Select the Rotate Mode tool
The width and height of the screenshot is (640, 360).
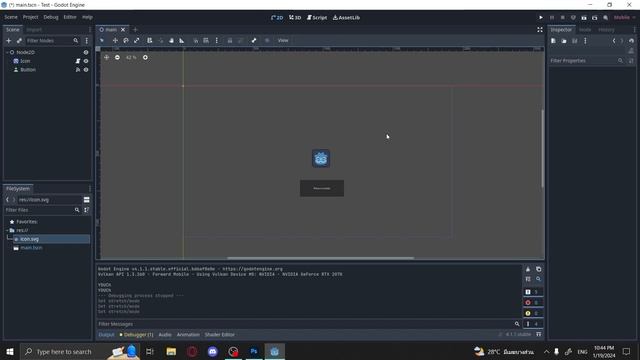coord(126,40)
